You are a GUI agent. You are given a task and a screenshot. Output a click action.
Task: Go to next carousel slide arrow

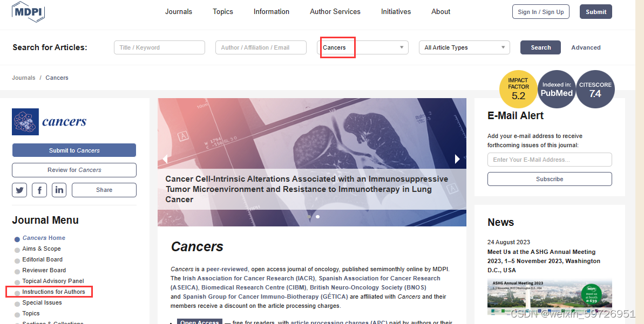point(457,158)
